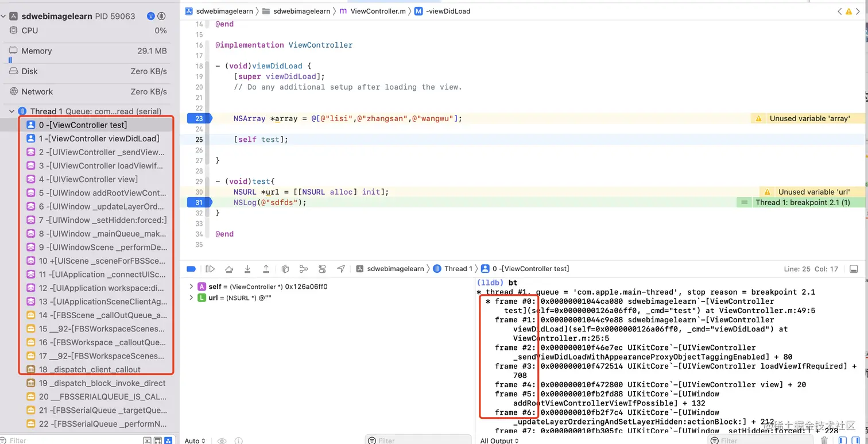This screenshot has width=868, height=444.
Task: Click the Quick Look eye icon
Action: tap(222, 441)
